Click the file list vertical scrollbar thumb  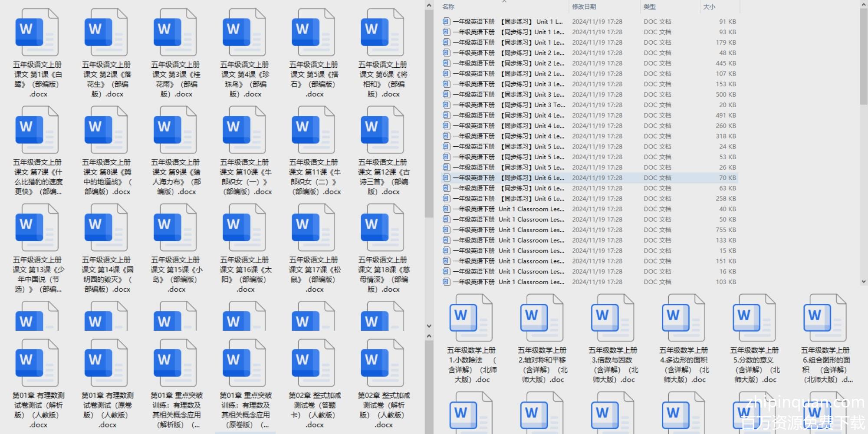[864, 56]
